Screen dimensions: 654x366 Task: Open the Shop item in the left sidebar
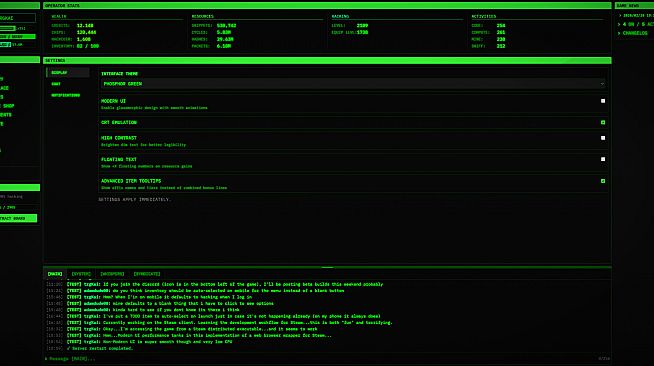8,106
